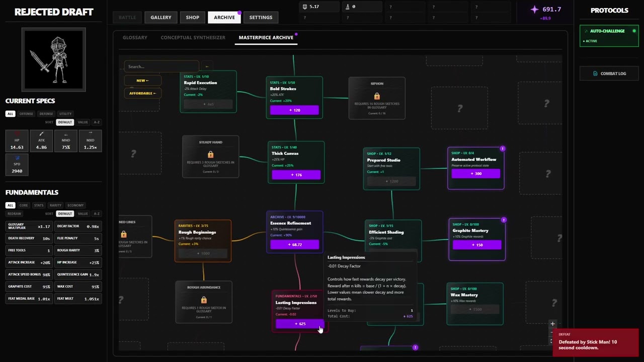Click Wax Mastery's disabled 1500 button
644x362 pixels.
tap(475, 309)
